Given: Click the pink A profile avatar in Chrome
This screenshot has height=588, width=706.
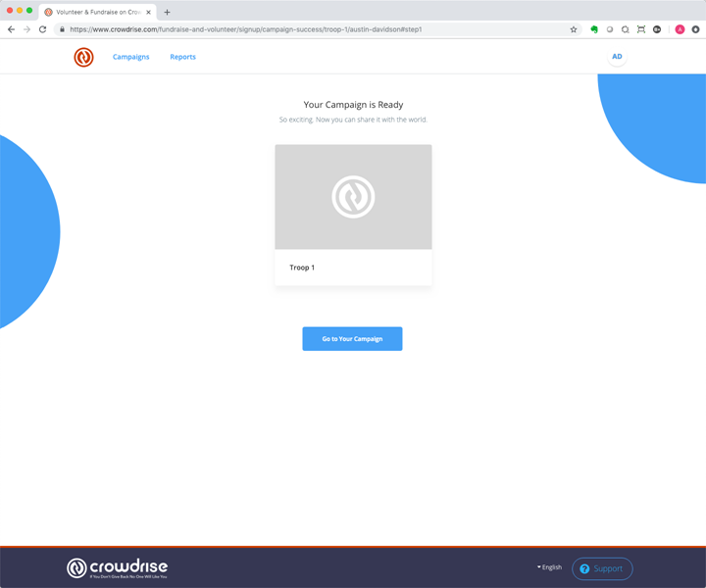Looking at the screenshot, I should pos(680,29).
